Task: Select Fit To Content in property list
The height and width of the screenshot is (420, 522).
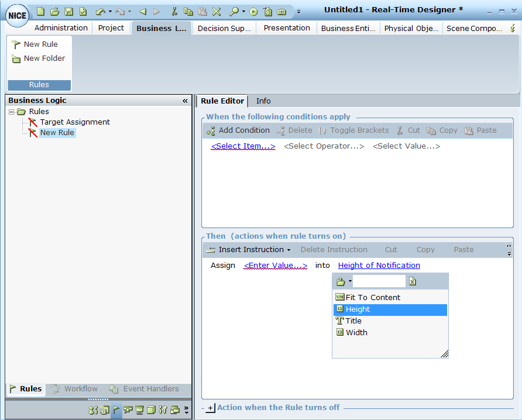Action: point(372,298)
